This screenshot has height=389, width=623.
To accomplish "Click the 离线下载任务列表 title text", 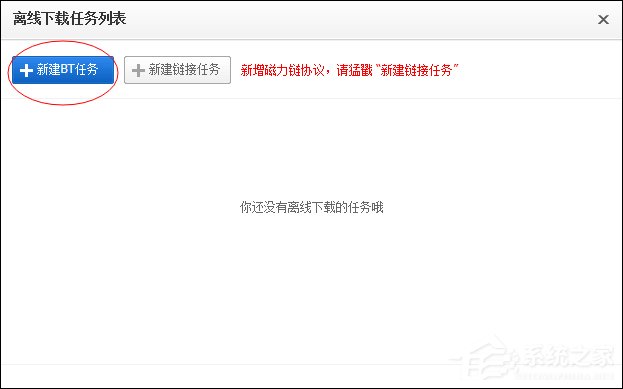I will pos(70,19).
